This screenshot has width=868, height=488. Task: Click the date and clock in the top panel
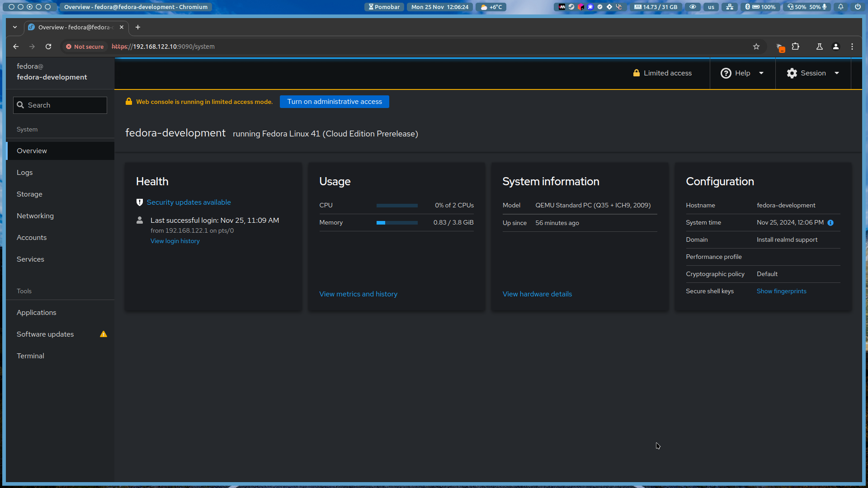click(440, 7)
